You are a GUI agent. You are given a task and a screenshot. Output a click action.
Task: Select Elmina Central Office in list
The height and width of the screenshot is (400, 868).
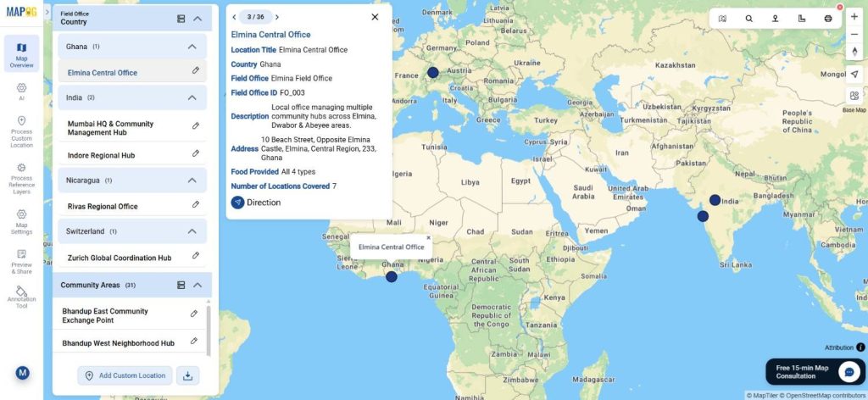click(103, 73)
